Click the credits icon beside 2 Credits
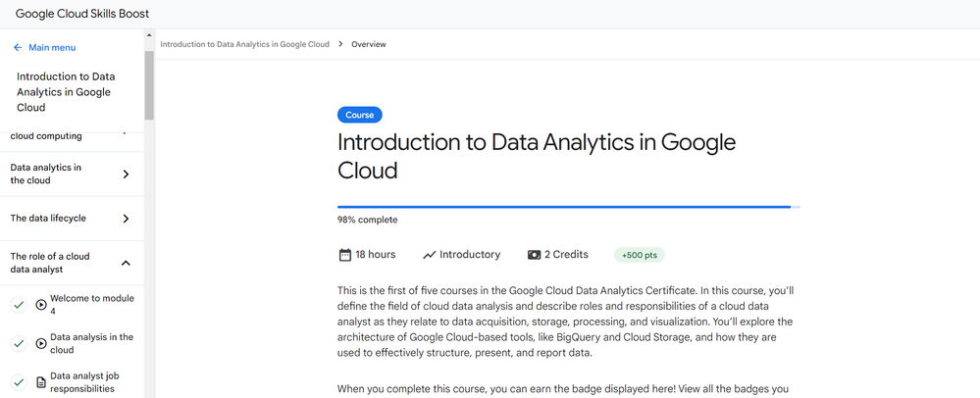This screenshot has height=398, width=980. [x=534, y=255]
